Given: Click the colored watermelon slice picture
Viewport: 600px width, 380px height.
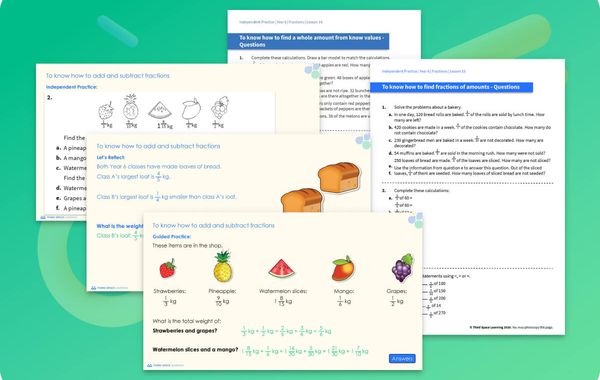Looking at the screenshot, I should click(x=281, y=268).
